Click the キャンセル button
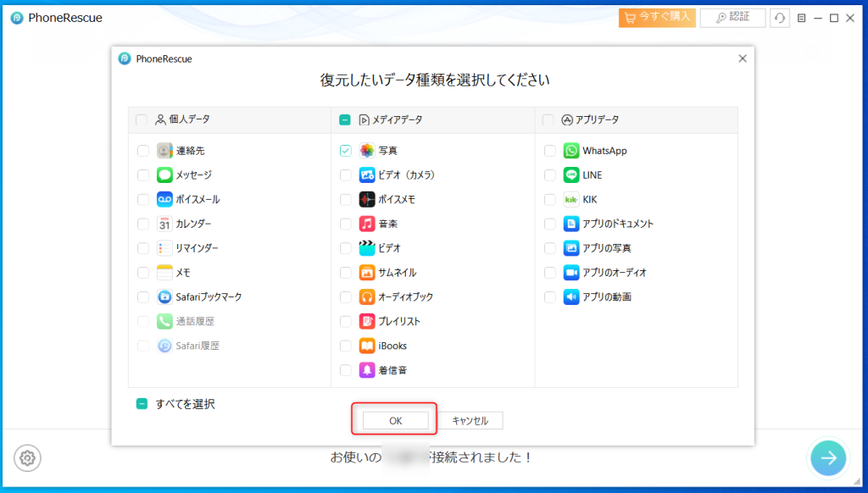The height and width of the screenshot is (493, 868). tap(470, 420)
